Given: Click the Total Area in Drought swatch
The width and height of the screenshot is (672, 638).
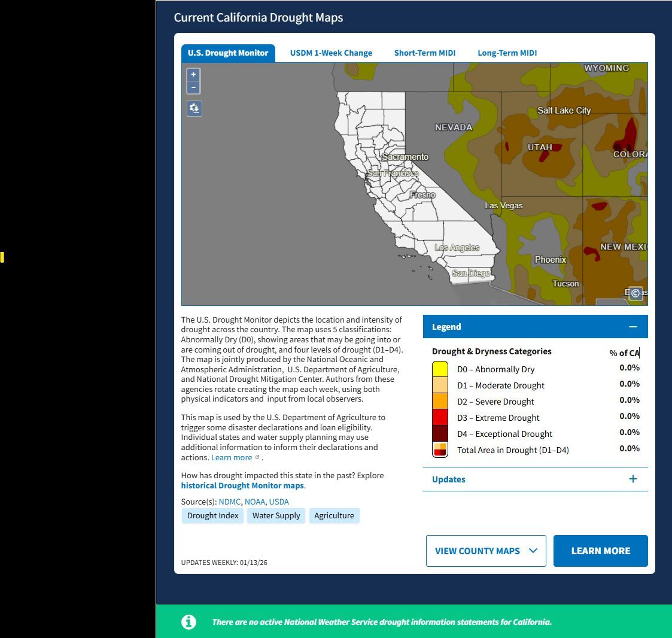Looking at the screenshot, I should pyautogui.click(x=440, y=450).
